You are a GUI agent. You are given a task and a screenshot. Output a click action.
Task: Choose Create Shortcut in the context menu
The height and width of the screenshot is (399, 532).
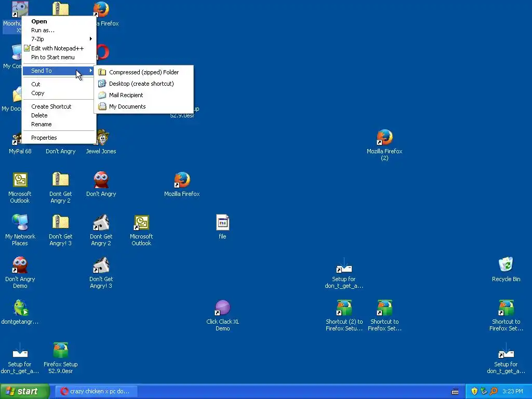pyautogui.click(x=59, y=107)
